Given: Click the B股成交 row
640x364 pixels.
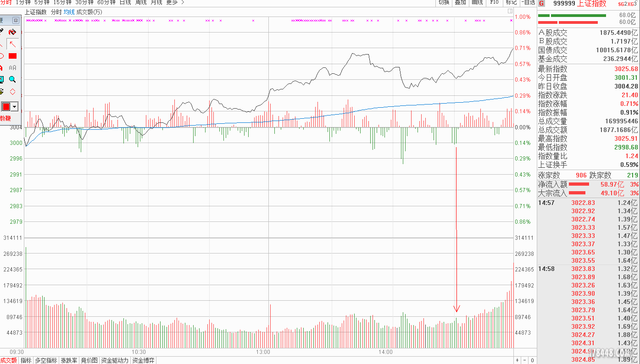Looking at the screenshot, I should point(588,42).
